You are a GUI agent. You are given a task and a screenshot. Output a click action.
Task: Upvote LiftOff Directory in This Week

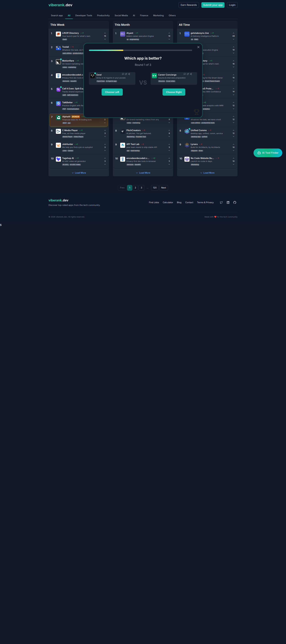pyautogui.click(x=105, y=33)
